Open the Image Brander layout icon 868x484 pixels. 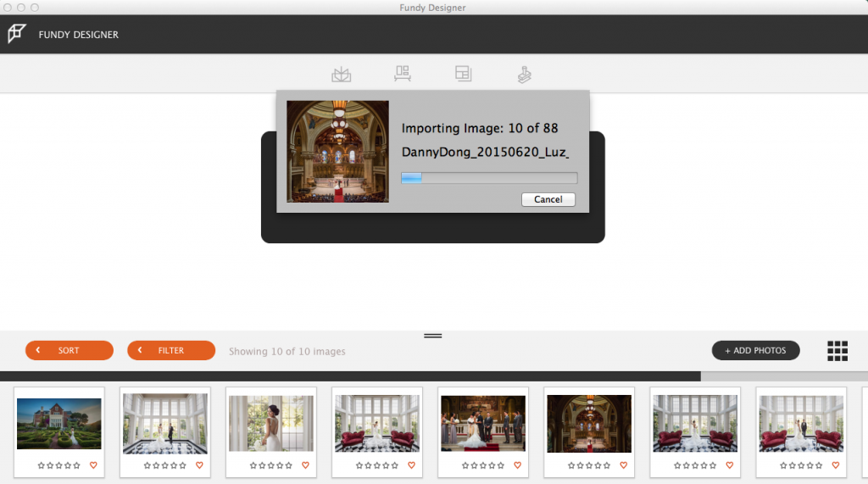[x=464, y=74]
